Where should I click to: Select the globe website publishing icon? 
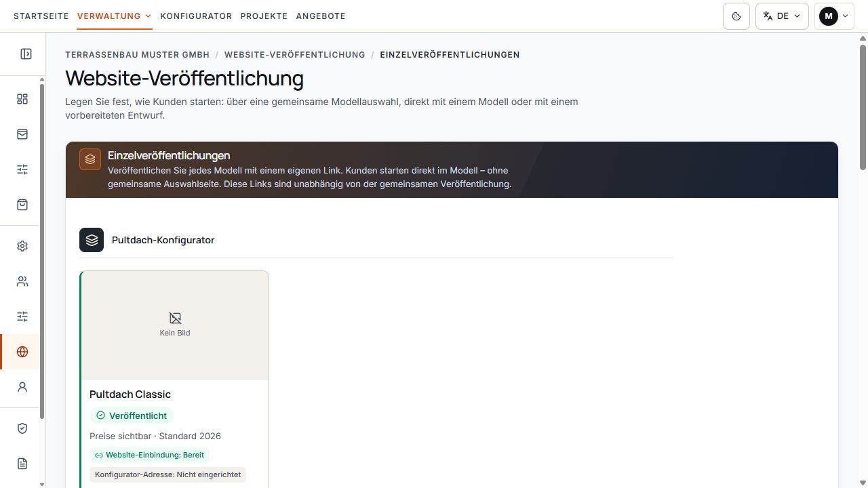pos(22,352)
